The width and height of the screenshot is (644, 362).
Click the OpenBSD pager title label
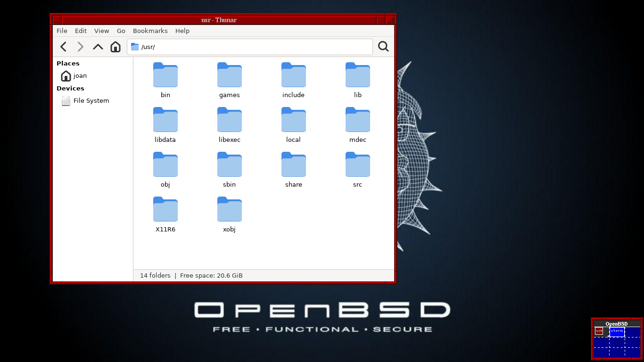pos(617,324)
